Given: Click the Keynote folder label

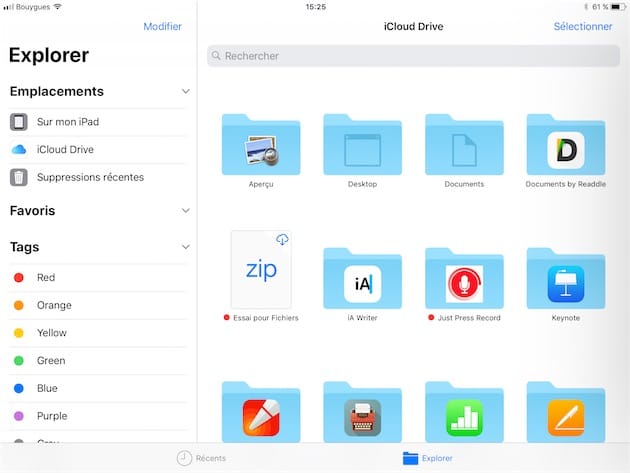Looking at the screenshot, I should tap(566, 318).
